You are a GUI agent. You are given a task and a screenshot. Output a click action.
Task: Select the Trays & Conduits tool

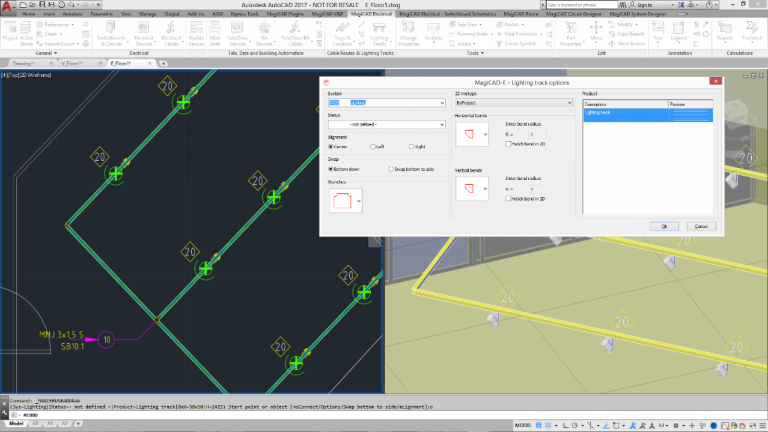[342, 33]
